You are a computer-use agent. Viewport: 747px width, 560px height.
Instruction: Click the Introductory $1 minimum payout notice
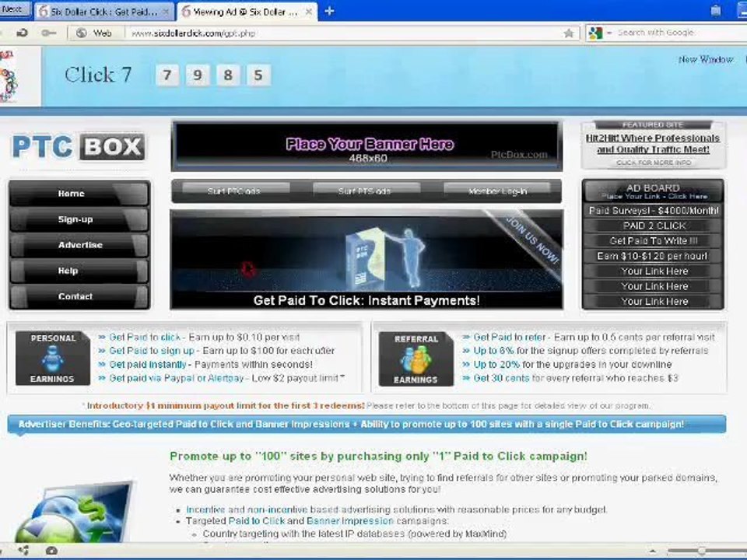pos(226,406)
